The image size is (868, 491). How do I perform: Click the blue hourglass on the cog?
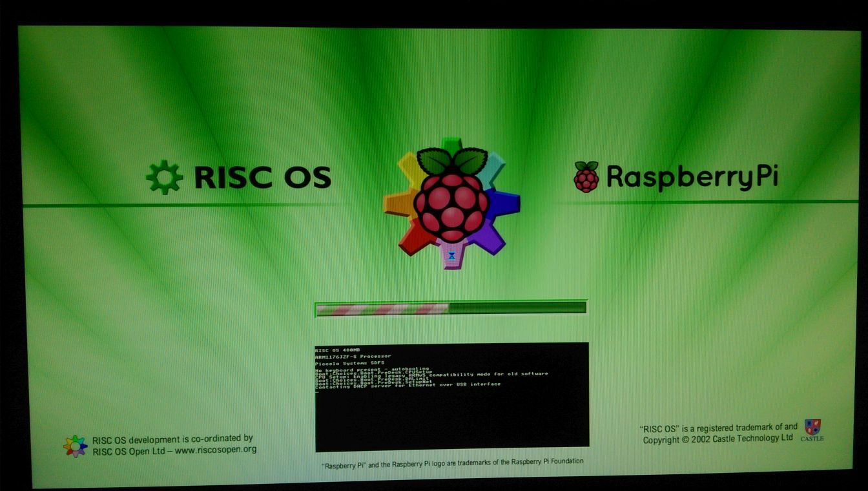pos(452,256)
